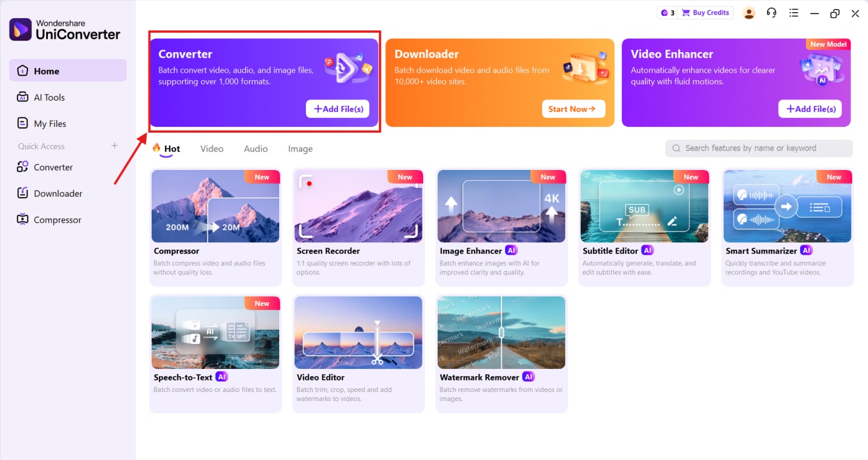This screenshot has height=460, width=868.
Task: Open the user account profile icon
Action: coord(749,13)
